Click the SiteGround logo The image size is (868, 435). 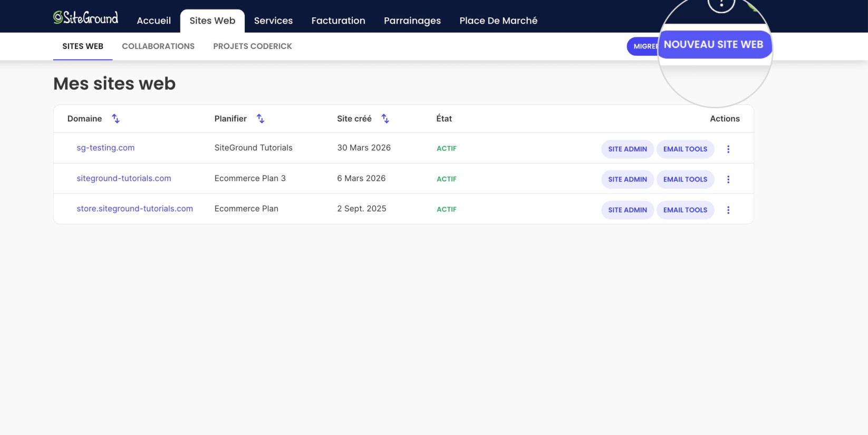coord(85,18)
